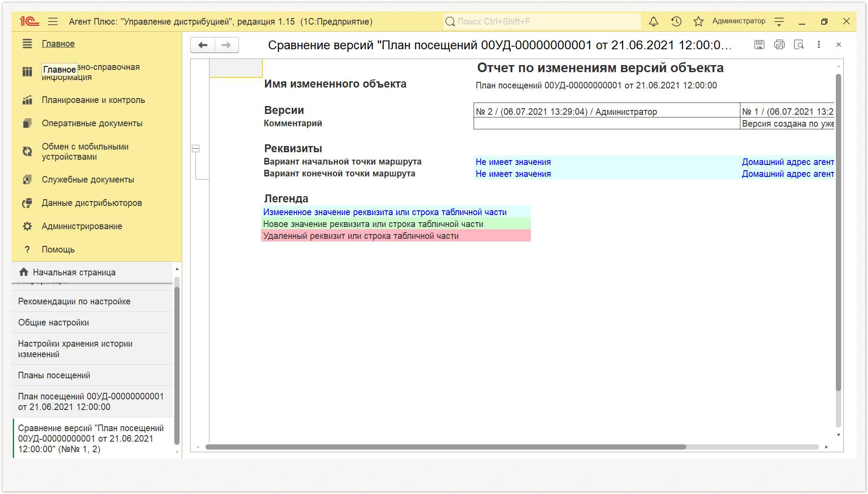Click Вариант конечной точки маршрута label
The width and height of the screenshot is (868, 494).
click(339, 173)
